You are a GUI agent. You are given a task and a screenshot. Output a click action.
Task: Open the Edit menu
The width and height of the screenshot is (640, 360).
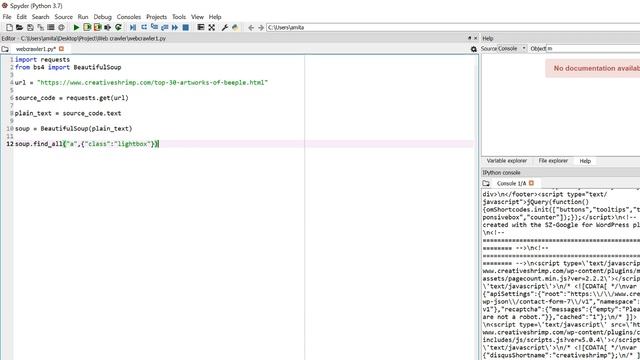22,17
